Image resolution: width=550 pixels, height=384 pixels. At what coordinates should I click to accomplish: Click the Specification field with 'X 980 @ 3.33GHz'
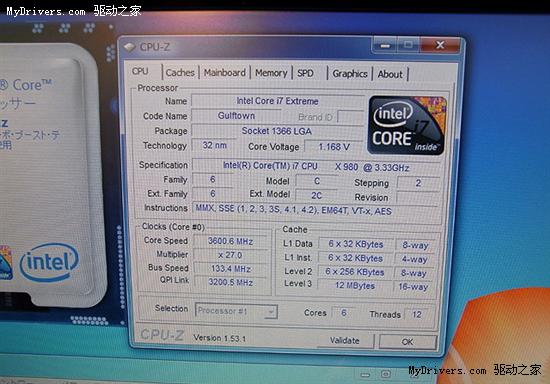tap(316, 167)
